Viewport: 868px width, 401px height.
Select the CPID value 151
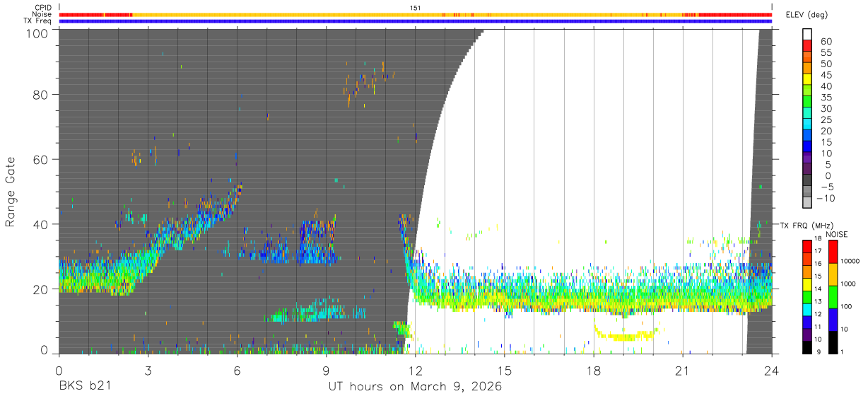point(416,8)
